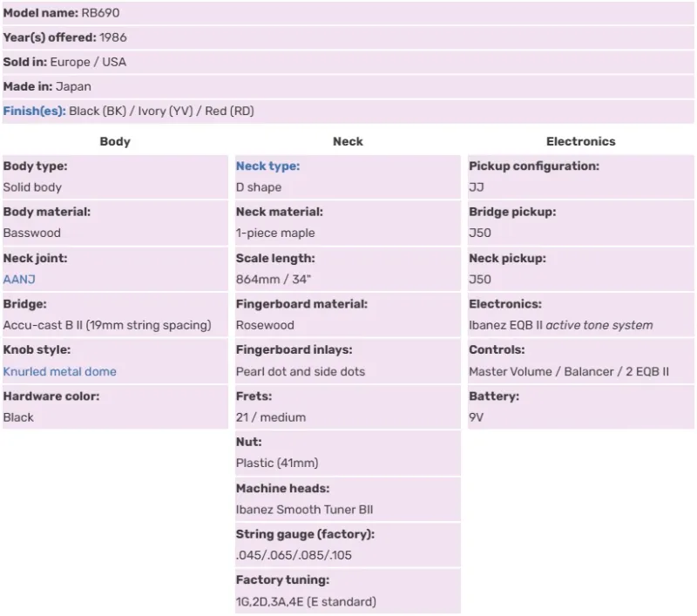
Task: Open the AANJ neck joint link
Action: click(x=19, y=280)
